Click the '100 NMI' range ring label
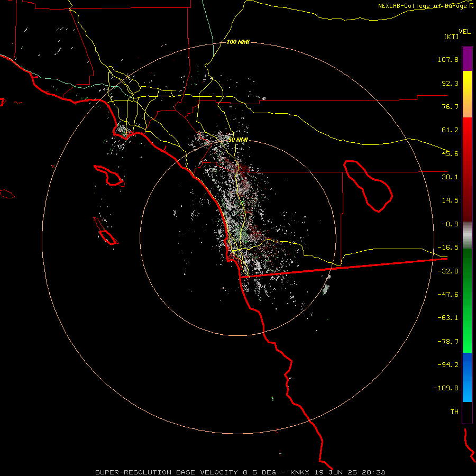Image resolution: width=476 pixels, height=476 pixels. pyautogui.click(x=238, y=42)
